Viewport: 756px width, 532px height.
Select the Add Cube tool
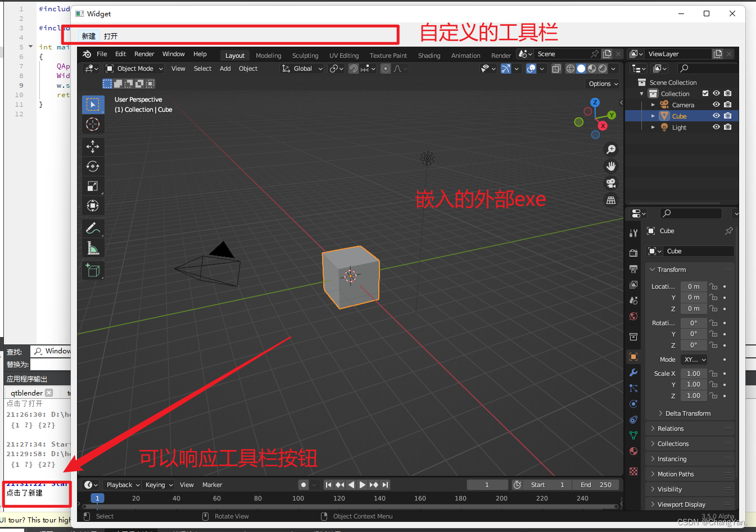click(x=93, y=270)
